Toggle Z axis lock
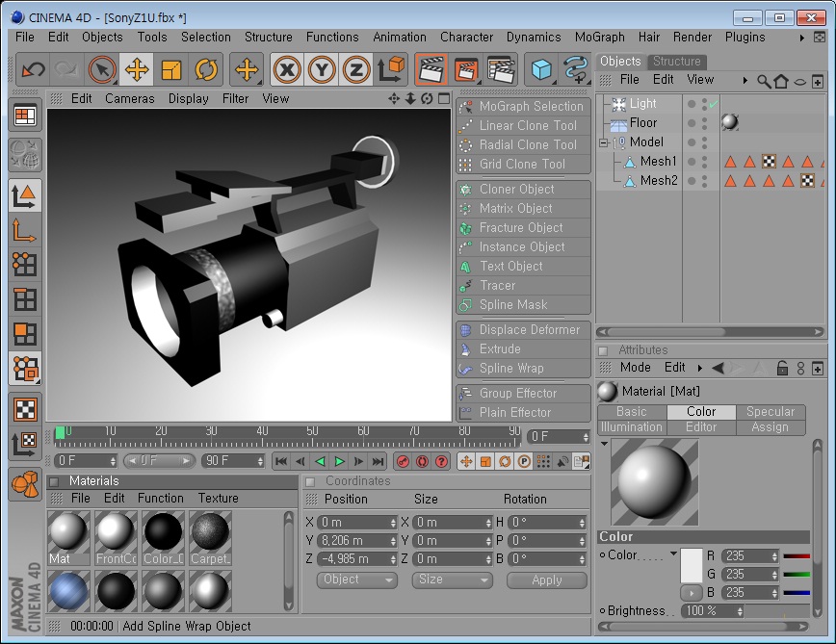The image size is (836, 644). [356, 69]
